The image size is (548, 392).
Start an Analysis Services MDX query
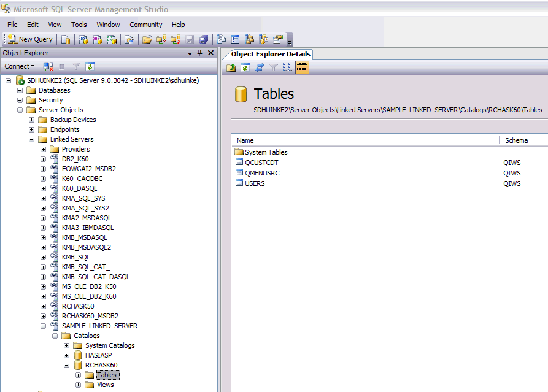[83, 39]
